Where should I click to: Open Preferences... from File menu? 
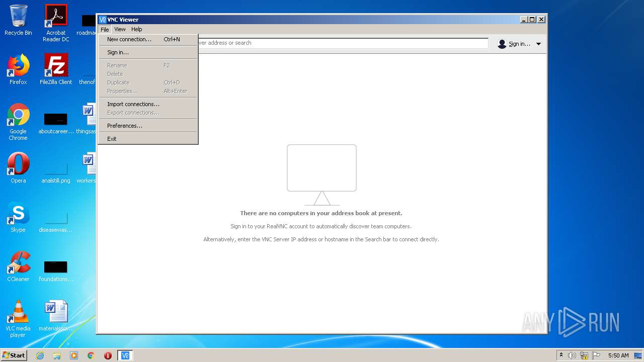(148, 126)
